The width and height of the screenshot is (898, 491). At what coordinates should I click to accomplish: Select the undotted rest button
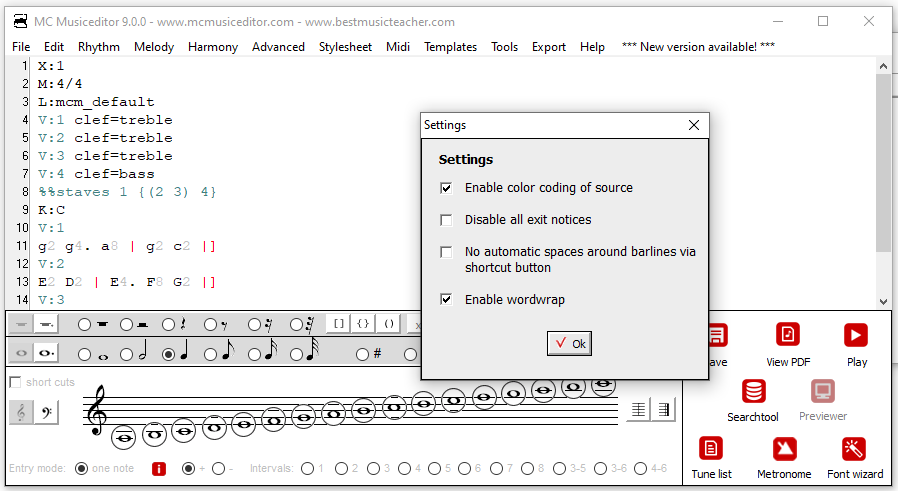pyautogui.click(x=21, y=325)
